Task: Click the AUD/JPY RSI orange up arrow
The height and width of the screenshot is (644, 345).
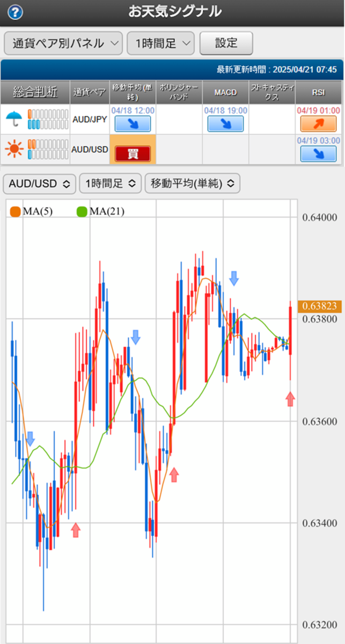Action: [x=318, y=124]
